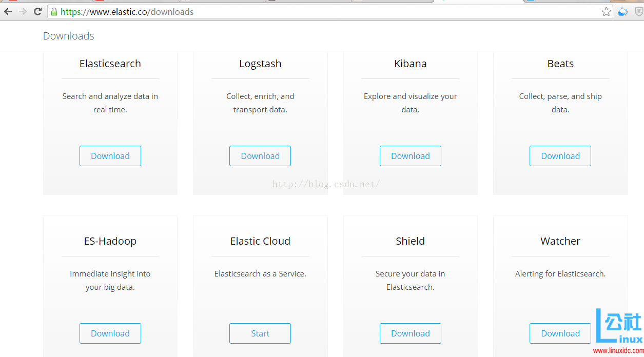
Task: Click Download for ES-Hadoop
Action: click(x=110, y=333)
